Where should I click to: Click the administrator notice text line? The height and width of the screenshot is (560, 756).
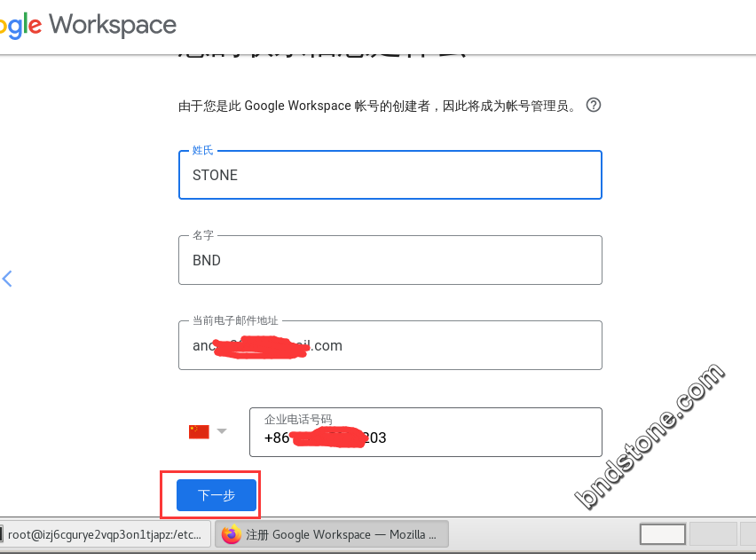coord(377,106)
